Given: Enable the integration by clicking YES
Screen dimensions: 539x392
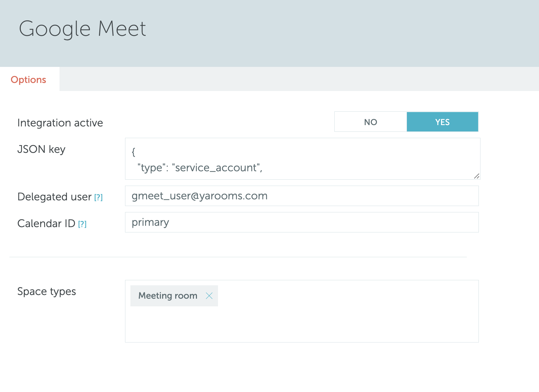Looking at the screenshot, I should coord(442,122).
